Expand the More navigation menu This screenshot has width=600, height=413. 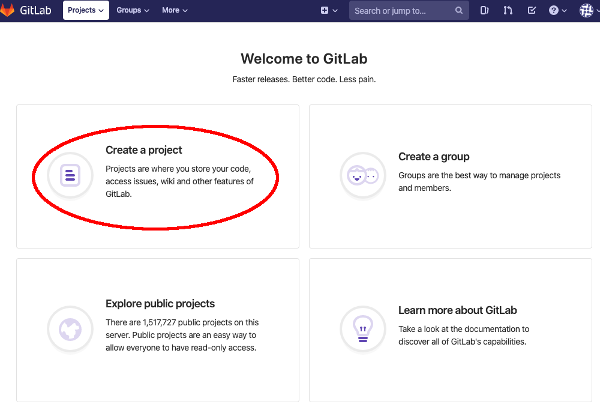(174, 10)
